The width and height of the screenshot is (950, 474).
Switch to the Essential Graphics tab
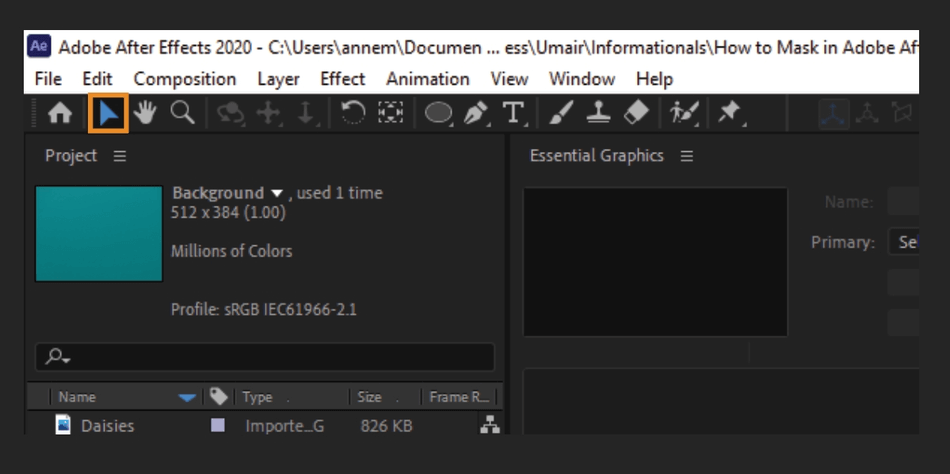pyautogui.click(x=597, y=156)
